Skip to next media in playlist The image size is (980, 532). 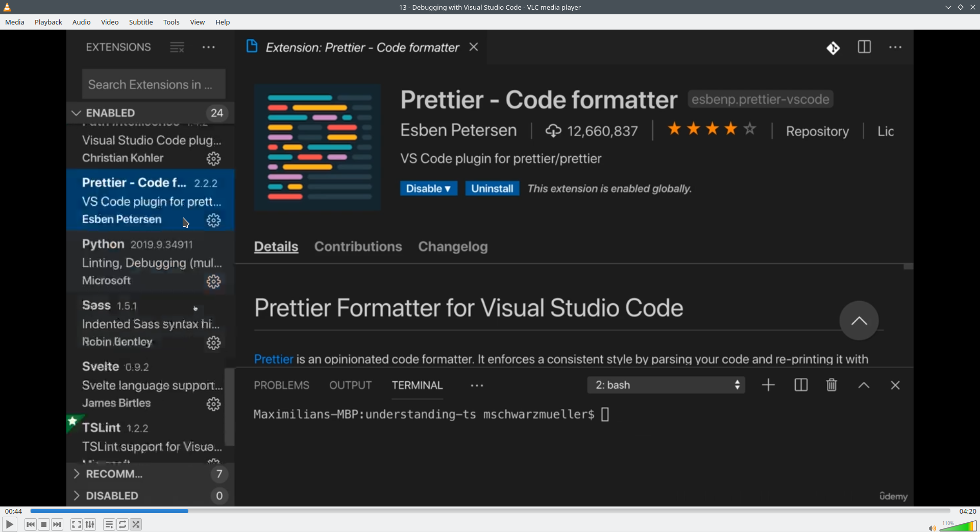57,524
